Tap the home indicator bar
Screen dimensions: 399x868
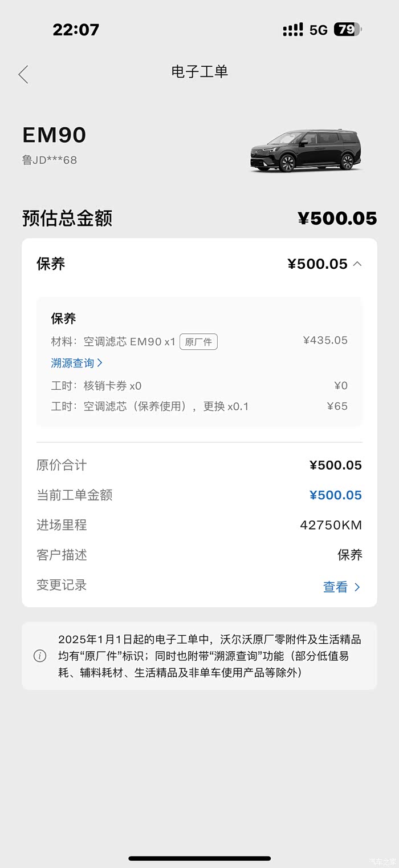[199, 858]
